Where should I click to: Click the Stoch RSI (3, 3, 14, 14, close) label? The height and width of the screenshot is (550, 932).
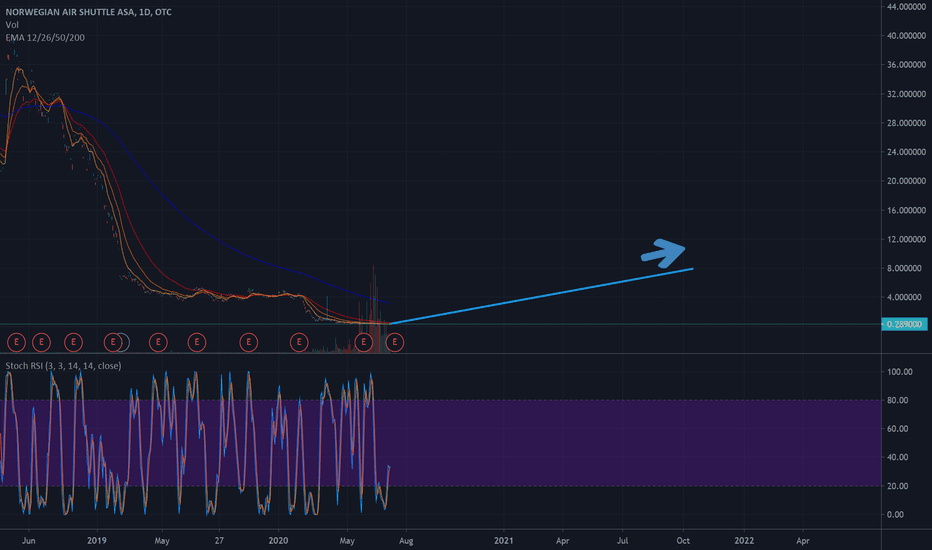coord(64,366)
